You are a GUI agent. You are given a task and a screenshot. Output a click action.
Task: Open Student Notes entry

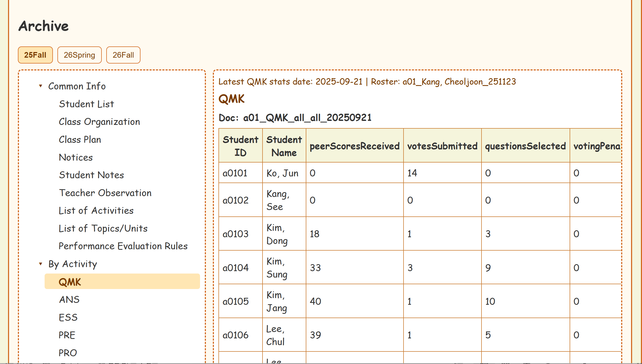(91, 175)
